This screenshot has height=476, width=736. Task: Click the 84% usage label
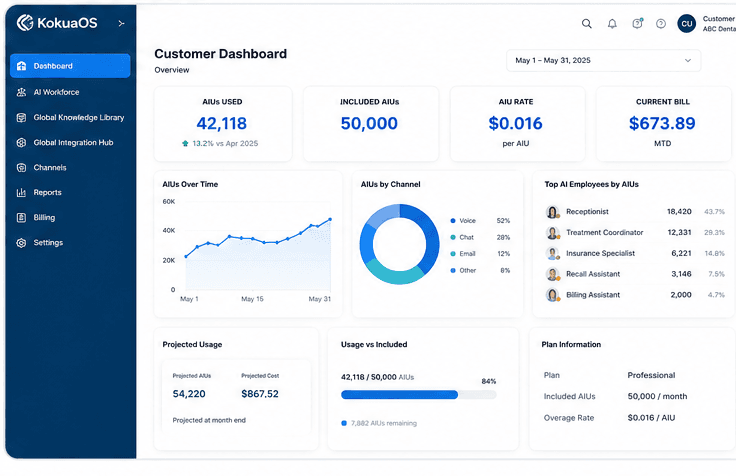coord(489,381)
